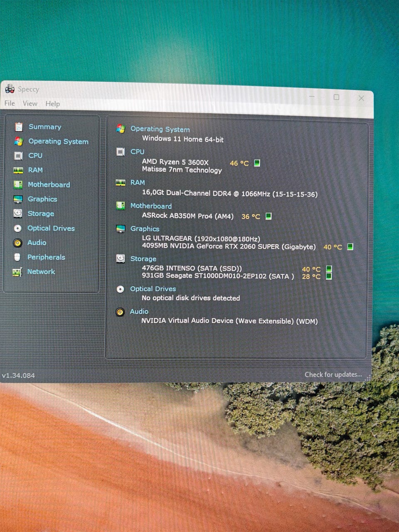
Task: Open the File menu
Action: pyautogui.click(x=10, y=103)
